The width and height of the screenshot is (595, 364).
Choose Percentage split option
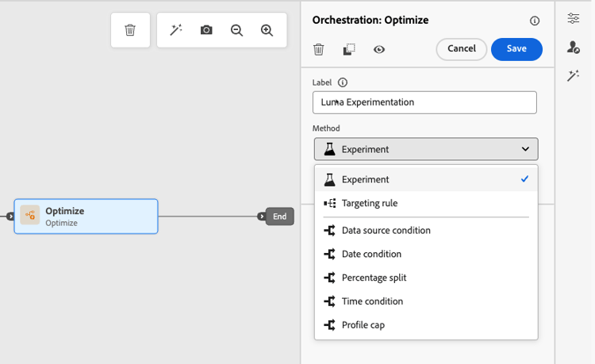tap(374, 278)
